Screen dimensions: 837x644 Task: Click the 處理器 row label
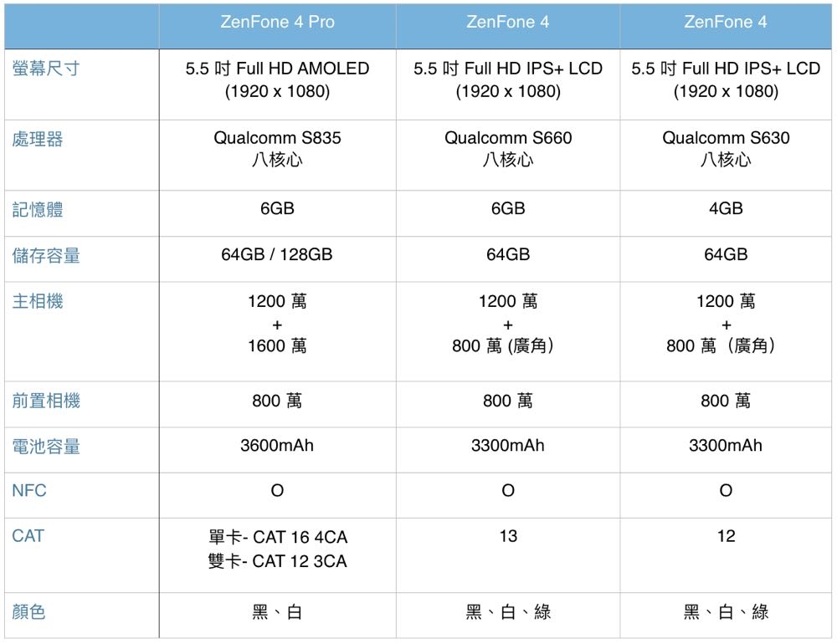point(38,139)
